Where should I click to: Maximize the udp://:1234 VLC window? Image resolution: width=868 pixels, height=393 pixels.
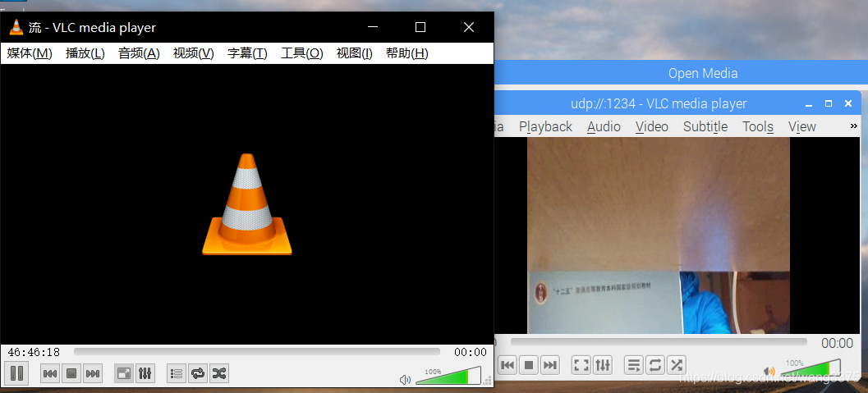pos(828,103)
